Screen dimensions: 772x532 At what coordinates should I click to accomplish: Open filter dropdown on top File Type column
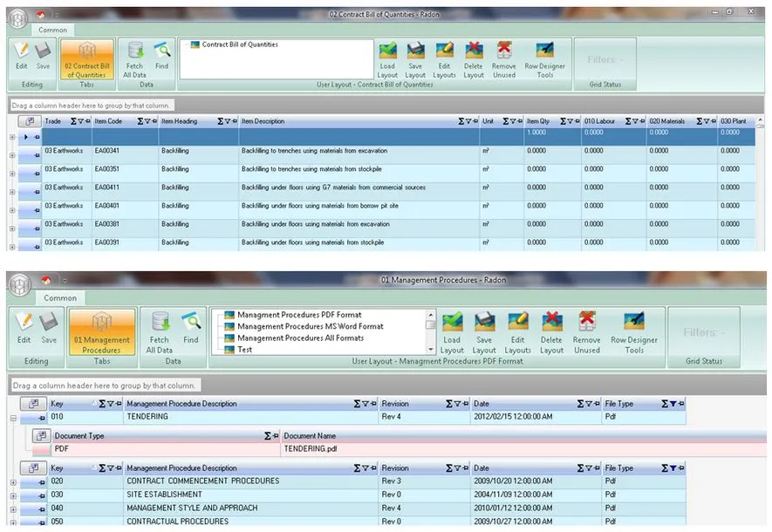click(x=673, y=404)
